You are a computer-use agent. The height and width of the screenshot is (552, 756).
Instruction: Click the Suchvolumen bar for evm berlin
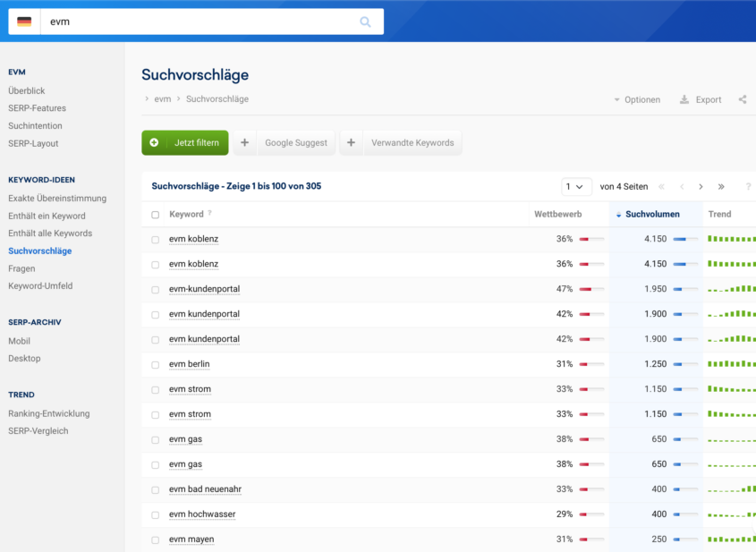point(685,364)
